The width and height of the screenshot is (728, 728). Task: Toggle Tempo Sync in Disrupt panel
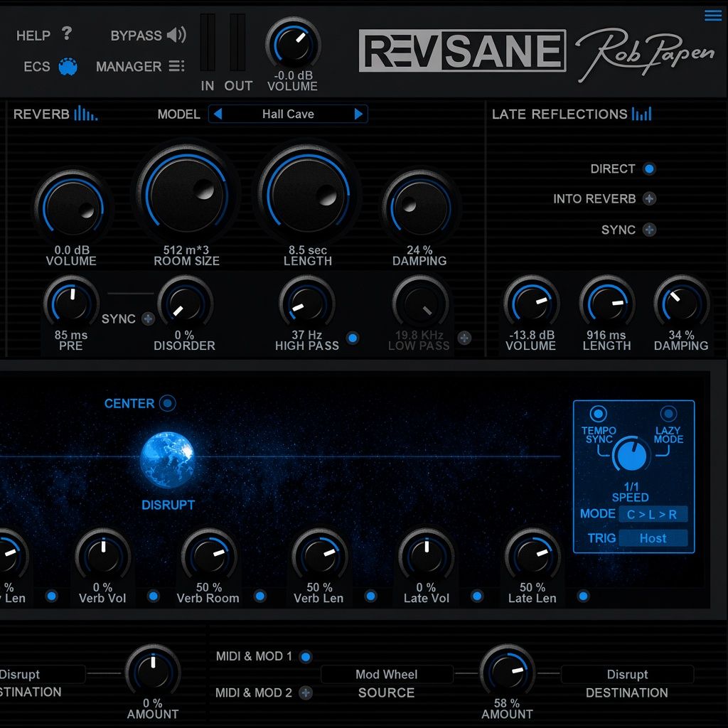pyautogui.click(x=598, y=413)
